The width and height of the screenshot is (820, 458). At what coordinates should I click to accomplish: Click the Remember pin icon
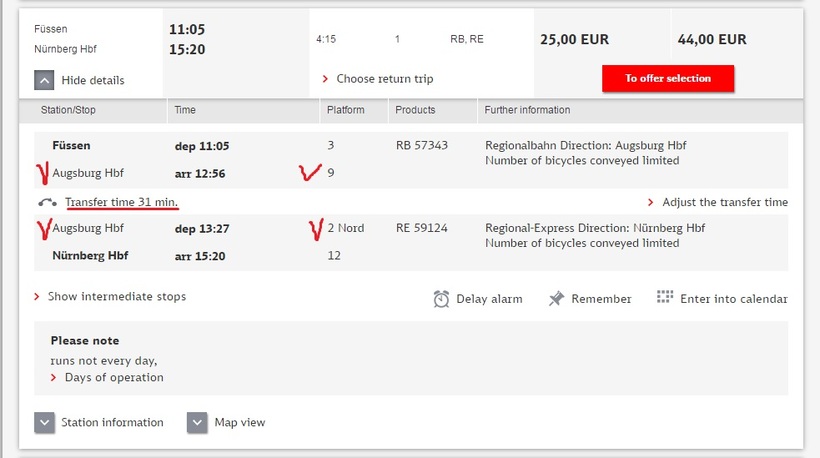pyautogui.click(x=557, y=299)
